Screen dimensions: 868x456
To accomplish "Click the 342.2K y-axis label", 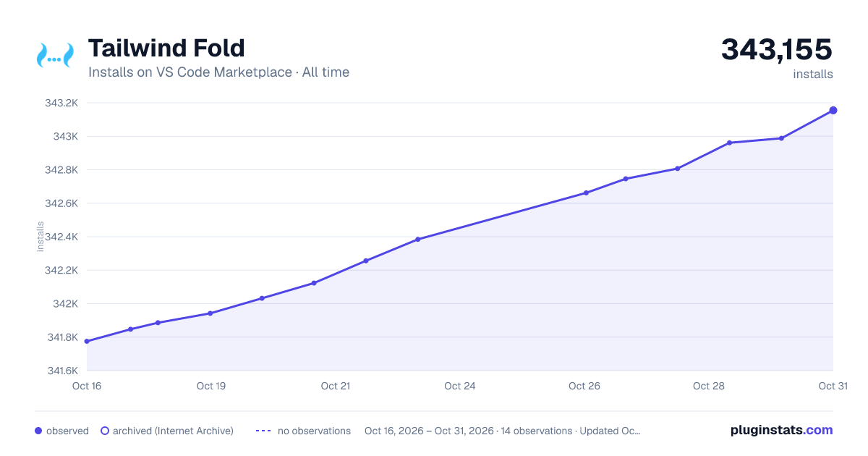I will click(61, 270).
